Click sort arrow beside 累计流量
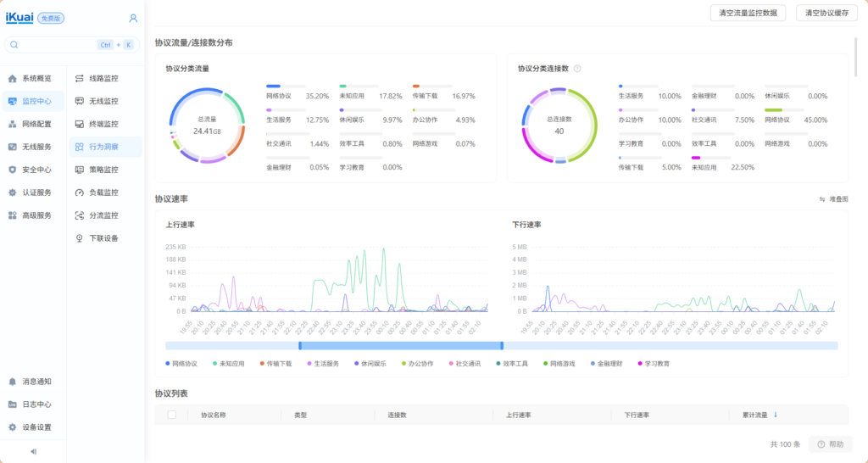This screenshot has height=463, width=868. click(775, 415)
